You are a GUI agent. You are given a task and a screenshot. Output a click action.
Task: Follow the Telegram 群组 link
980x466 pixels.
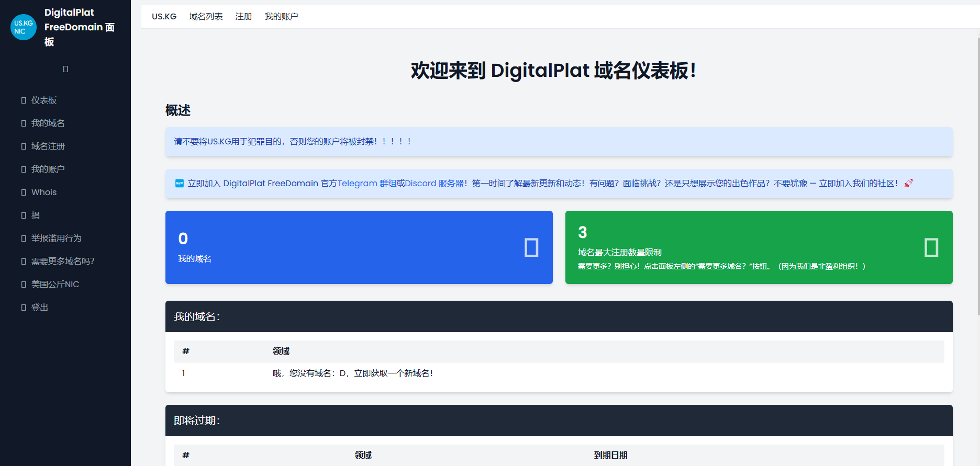pos(366,183)
